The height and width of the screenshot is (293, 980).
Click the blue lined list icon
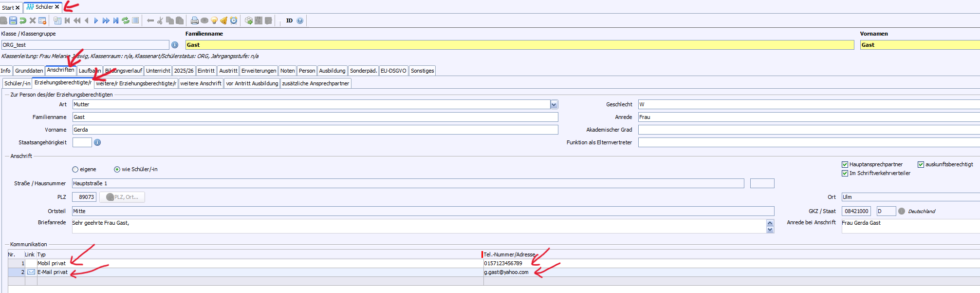135,20
